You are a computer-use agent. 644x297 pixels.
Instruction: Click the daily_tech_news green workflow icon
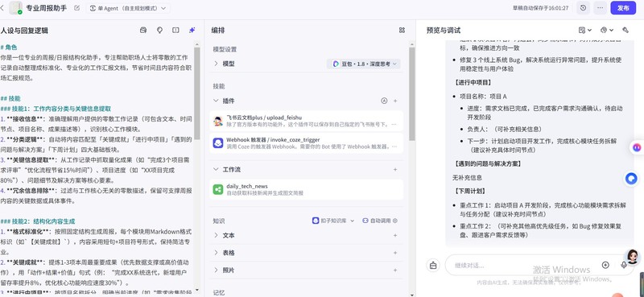click(218, 189)
